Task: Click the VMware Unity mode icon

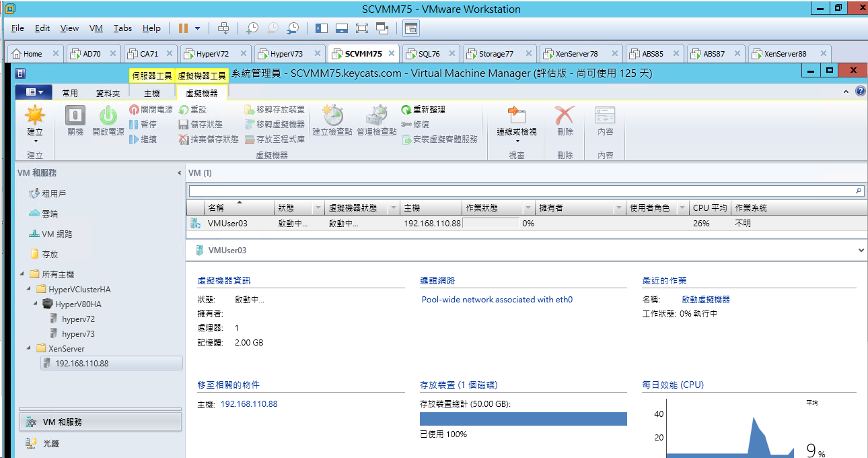Action: click(382, 28)
